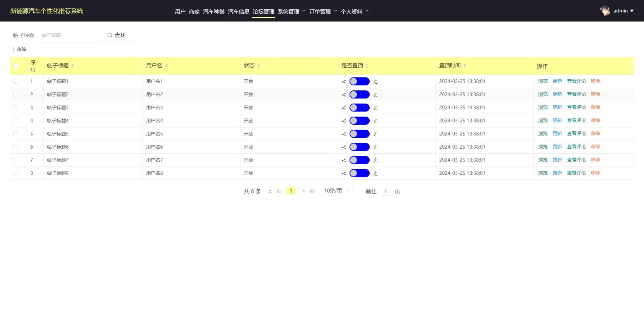Click 查看评论 for row 帖子标题3
Screen dimensions: 644x316
577,107
